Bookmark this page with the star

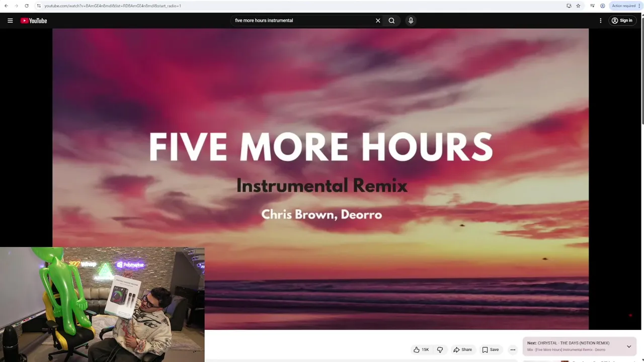point(578,6)
